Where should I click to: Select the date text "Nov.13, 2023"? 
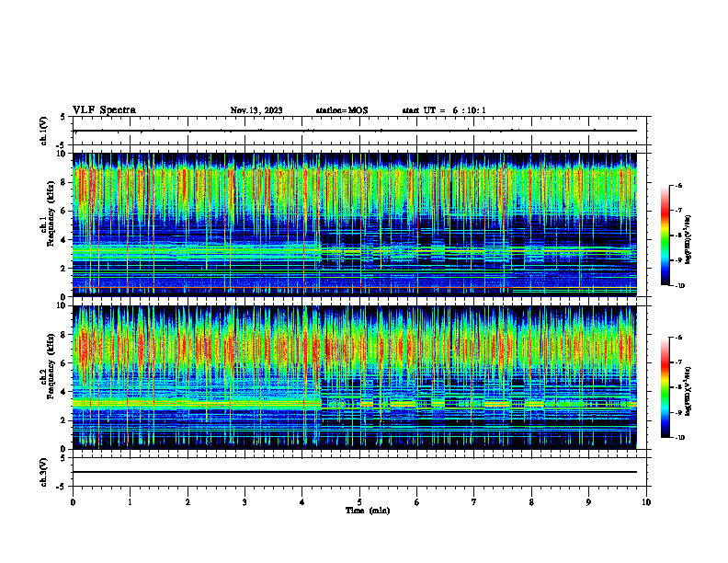point(256,110)
